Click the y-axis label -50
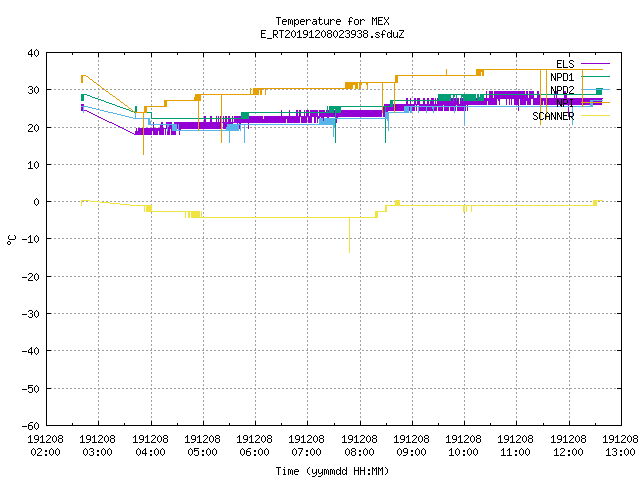This screenshot has width=640, height=480. pos(31,389)
